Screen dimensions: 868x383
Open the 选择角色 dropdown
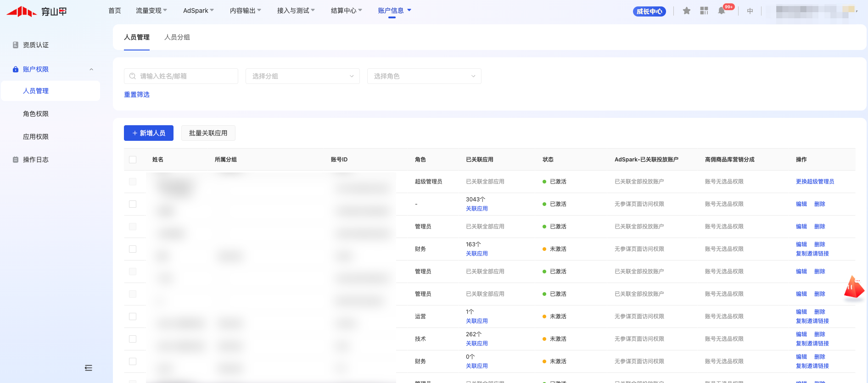pos(424,76)
